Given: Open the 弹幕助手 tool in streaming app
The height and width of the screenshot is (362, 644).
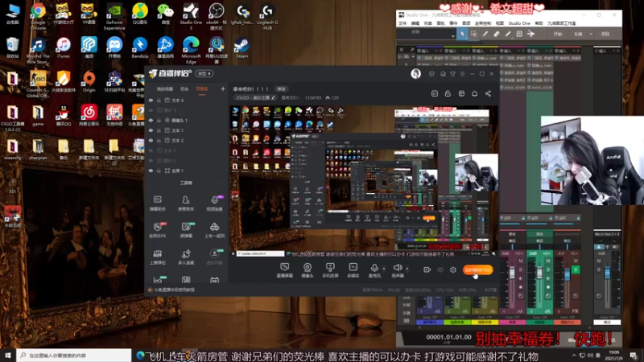Looking at the screenshot, I should click(157, 204).
